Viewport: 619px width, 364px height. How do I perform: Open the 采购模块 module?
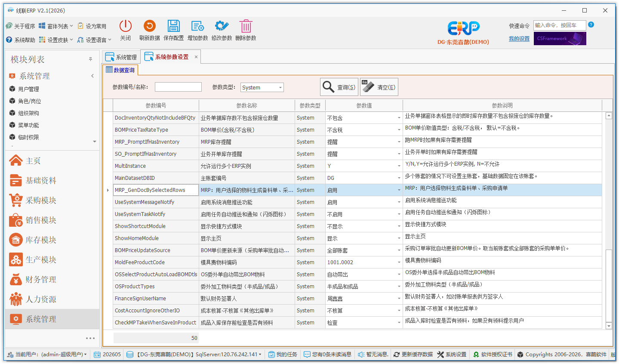tap(52, 201)
